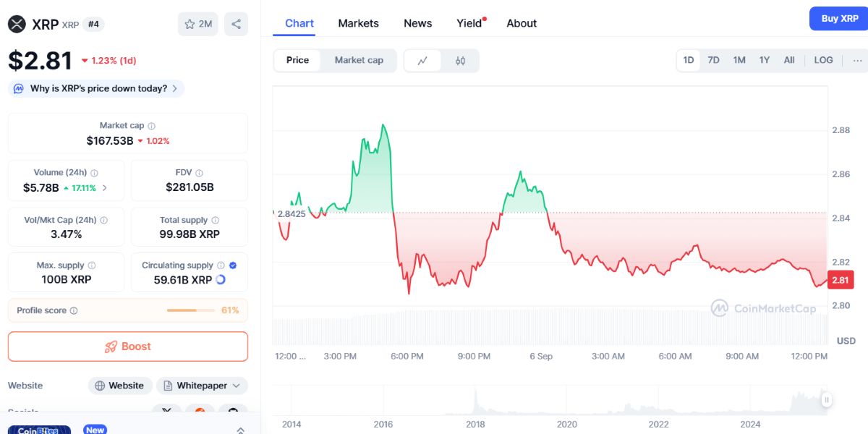Switch chart range to All
The width and height of the screenshot is (868, 434).
pos(789,61)
